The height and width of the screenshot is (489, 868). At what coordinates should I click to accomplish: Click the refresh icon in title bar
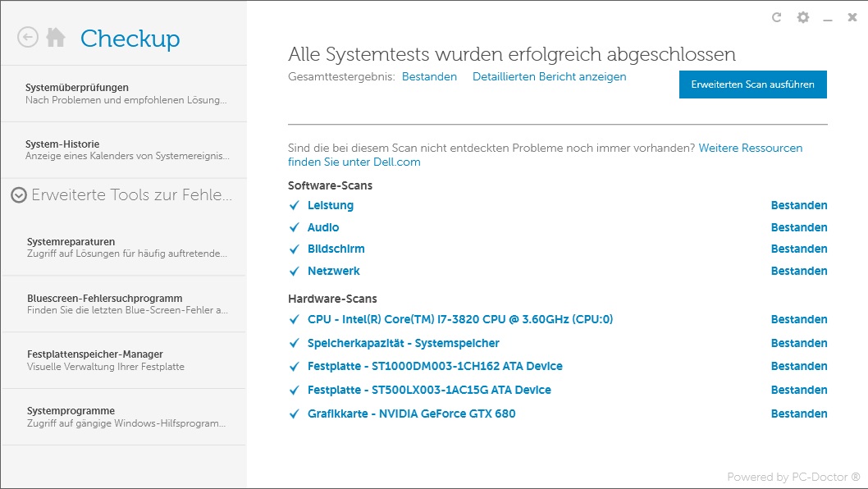point(777,17)
